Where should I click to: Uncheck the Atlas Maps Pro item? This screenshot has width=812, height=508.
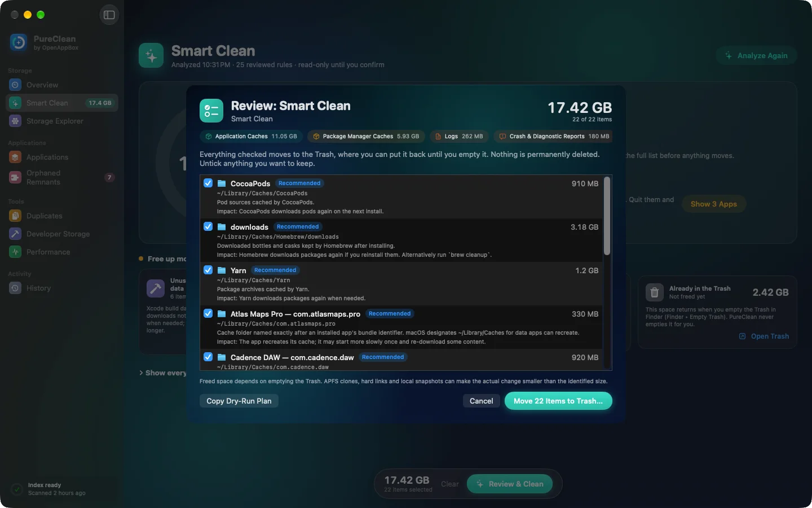pyautogui.click(x=208, y=313)
